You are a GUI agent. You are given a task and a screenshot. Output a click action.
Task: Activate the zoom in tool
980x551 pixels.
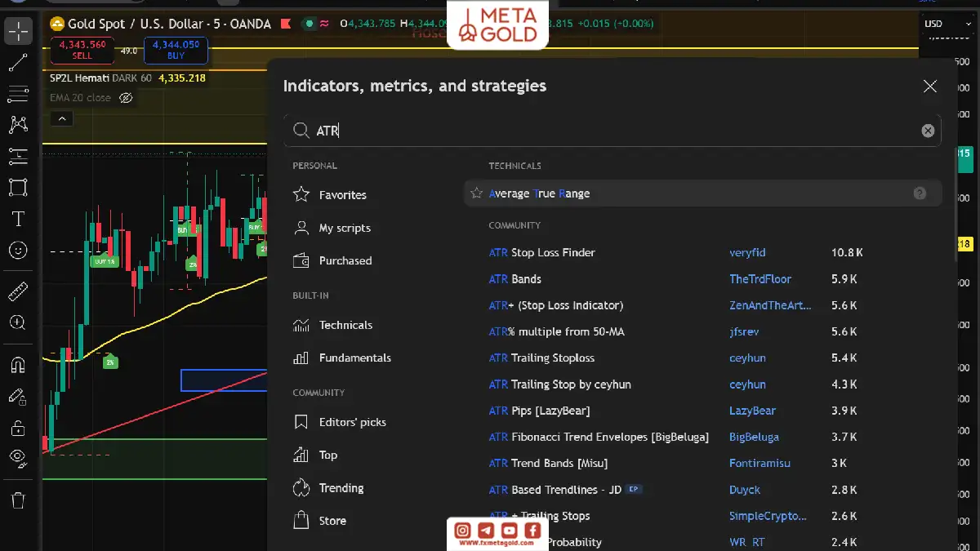[x=18, y=322]
